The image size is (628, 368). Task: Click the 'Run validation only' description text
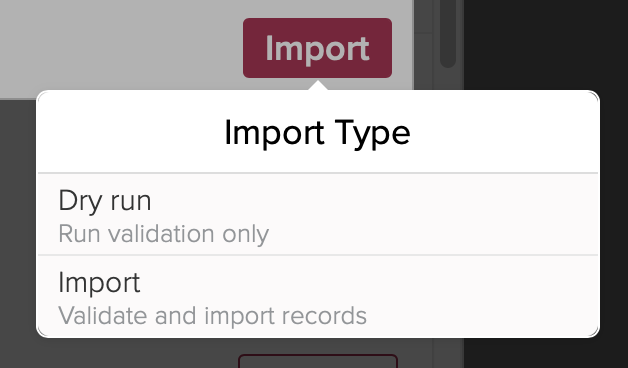click(163, 234)
